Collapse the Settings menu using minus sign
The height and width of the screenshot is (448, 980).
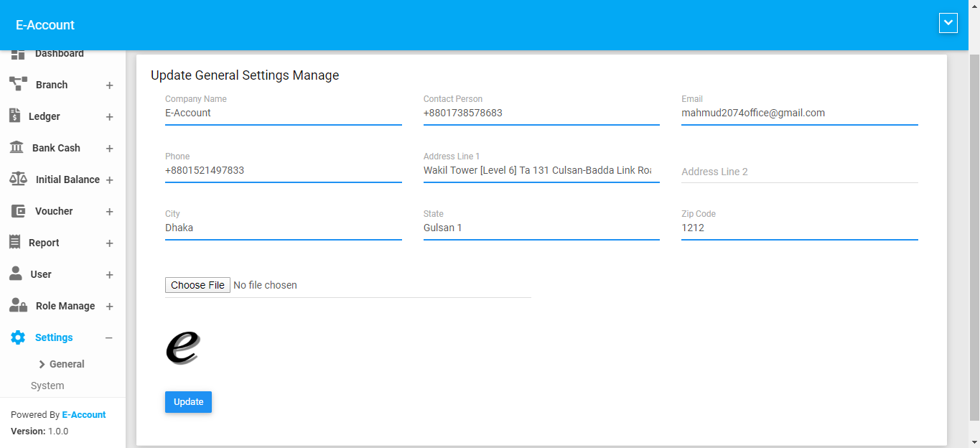109,338
